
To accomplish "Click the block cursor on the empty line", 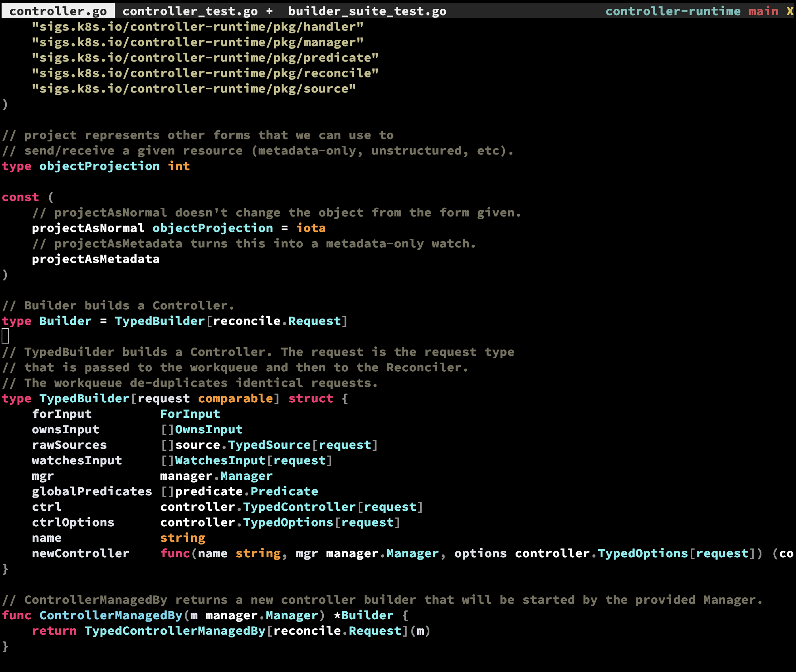I will pos(6,336).
